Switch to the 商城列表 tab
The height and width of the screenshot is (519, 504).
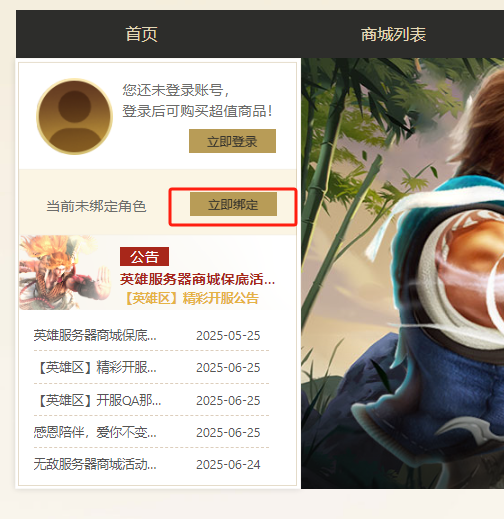click(x=393, y=34)
